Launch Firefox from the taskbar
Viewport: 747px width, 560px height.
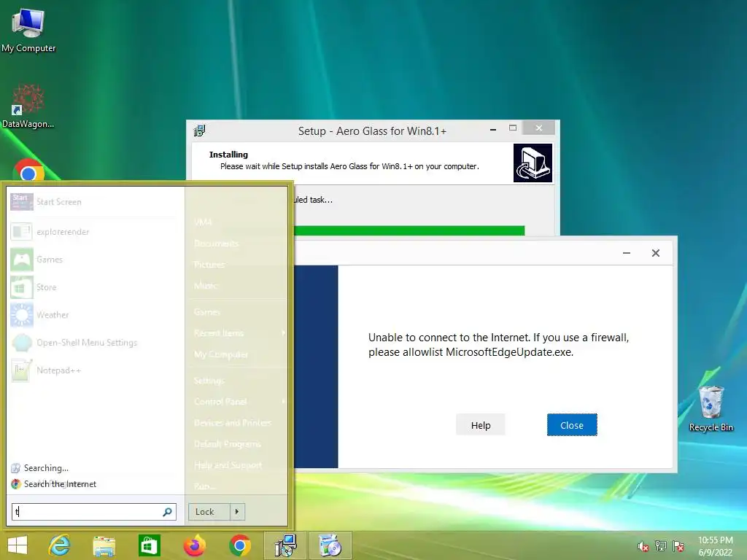coord(194,545)
